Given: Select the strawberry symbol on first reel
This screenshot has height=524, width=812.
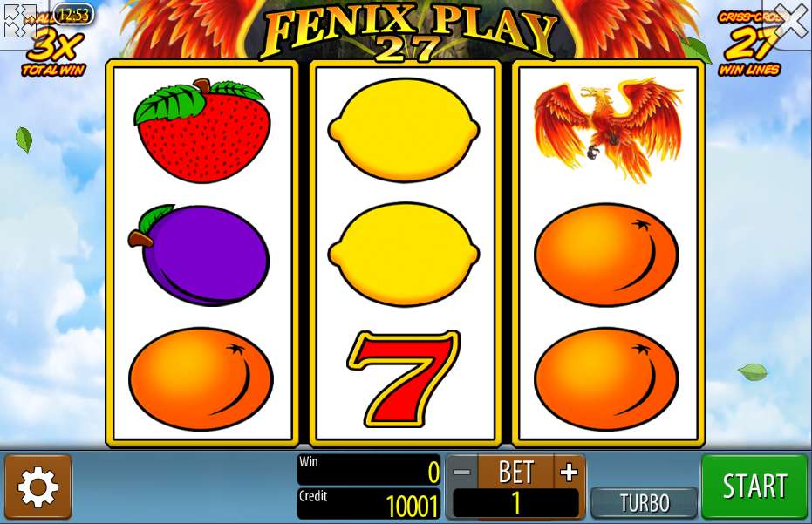Looking at the screenshot, I should pos(202,130).
